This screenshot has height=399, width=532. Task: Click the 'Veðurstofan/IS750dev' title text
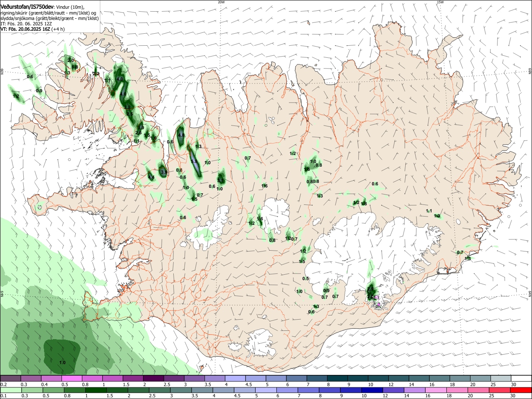click(27, 7)
